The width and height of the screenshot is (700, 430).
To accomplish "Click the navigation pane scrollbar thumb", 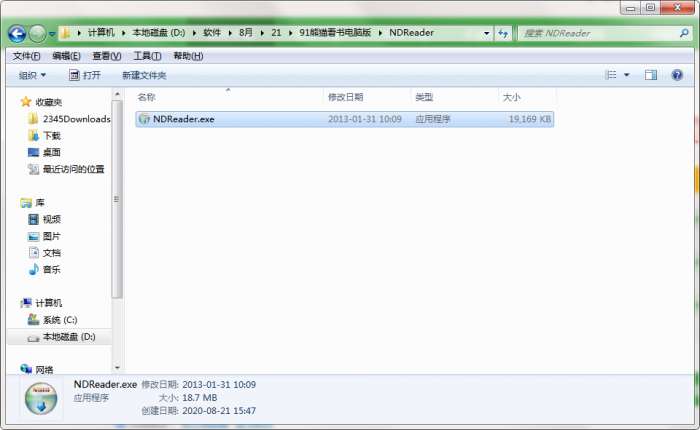I will [117, 199].
